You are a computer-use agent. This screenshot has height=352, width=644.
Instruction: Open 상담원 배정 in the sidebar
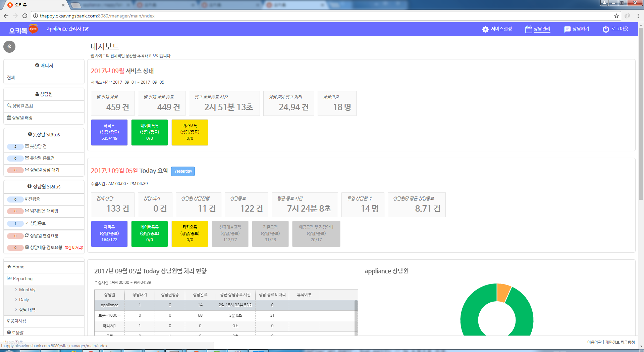click(x=22, y=118)
